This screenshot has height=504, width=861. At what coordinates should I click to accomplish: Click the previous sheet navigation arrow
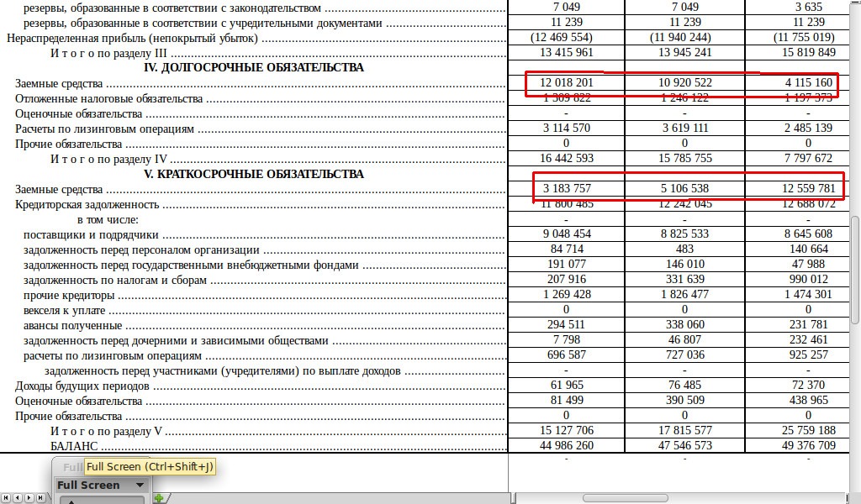click(x=17, y=497)
